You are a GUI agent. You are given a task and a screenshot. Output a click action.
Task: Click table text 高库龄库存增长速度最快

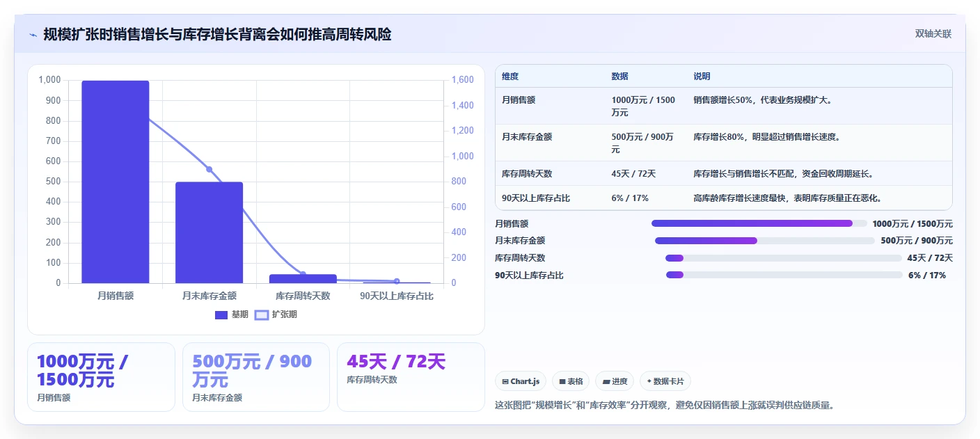point(739,198)
